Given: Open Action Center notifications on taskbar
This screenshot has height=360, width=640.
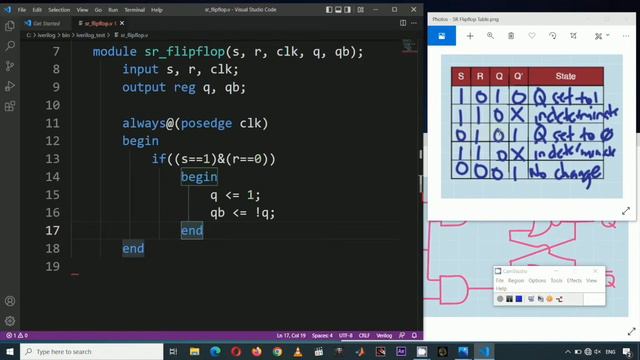Looking at the screenshot, I should pos(627,351).
